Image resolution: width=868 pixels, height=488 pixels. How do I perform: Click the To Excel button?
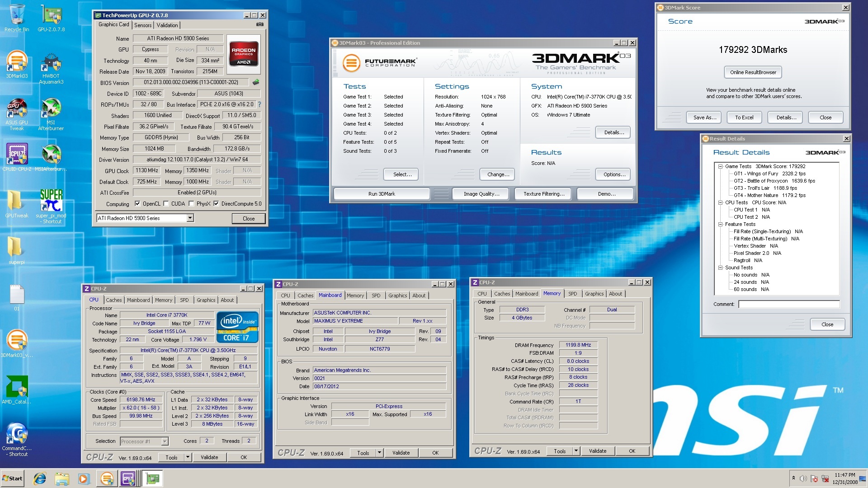[x=744, y=117]
